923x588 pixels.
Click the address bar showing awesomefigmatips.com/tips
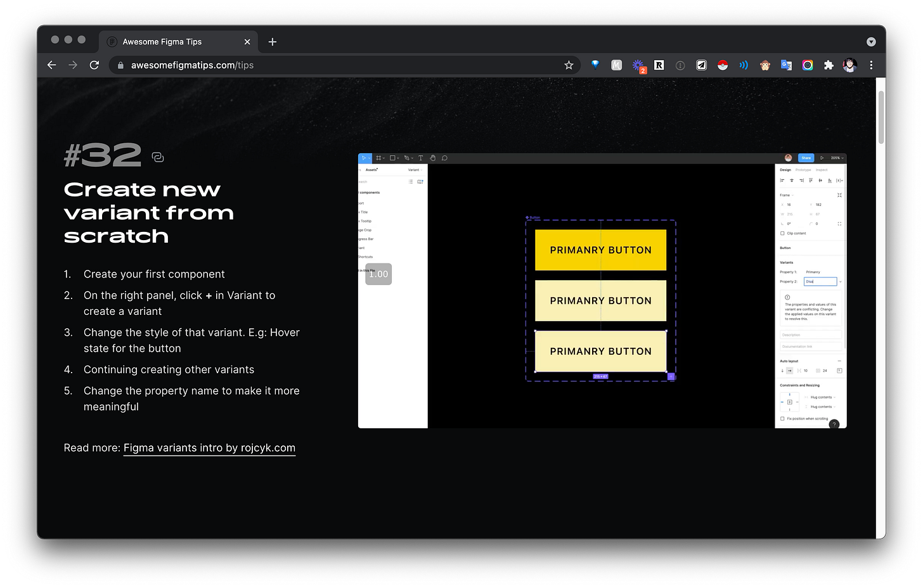345,65
